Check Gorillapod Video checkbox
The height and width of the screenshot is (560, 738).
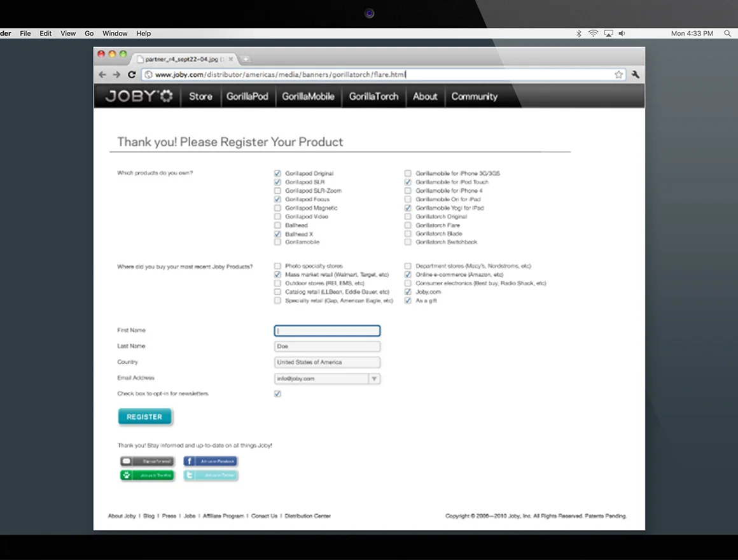coord(277,216)
